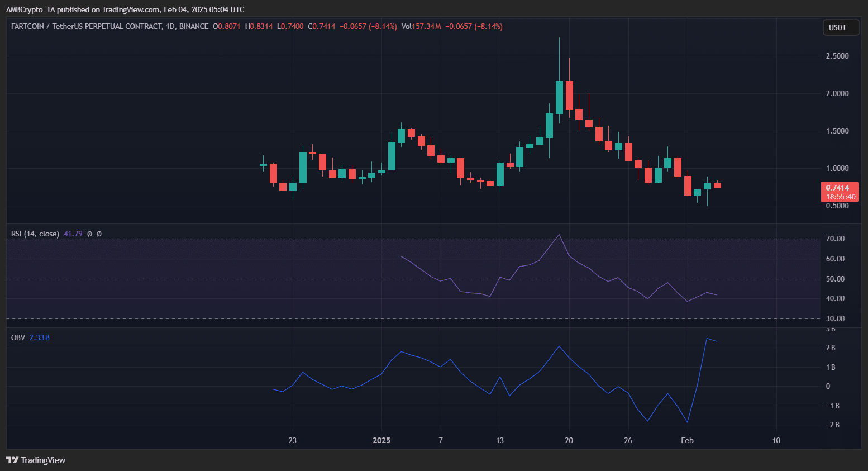This screenshot has width=868, height=471.
Task: Click the 1D interval in chart header
Action: (170, 26)
